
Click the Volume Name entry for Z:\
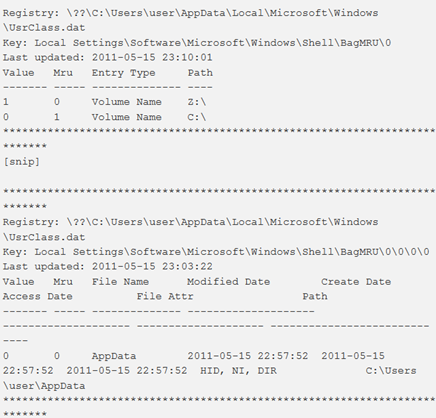pos(127,102)
